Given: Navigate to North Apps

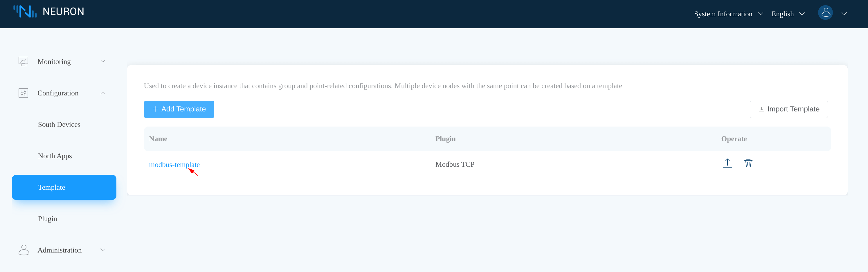Looking at the screenshot, I should pos(55,156).
